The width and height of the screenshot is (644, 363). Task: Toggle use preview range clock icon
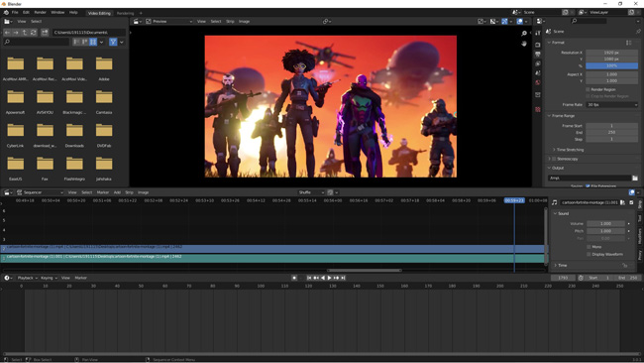[581, 278]
